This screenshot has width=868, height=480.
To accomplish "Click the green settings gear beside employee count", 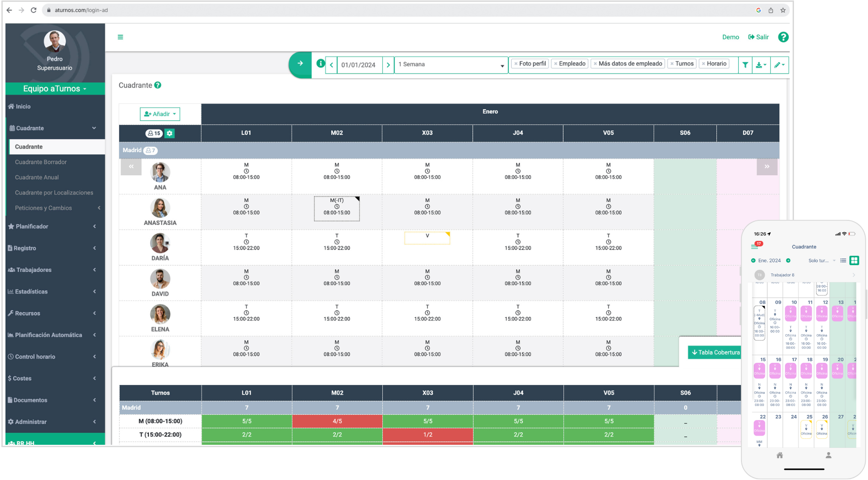I will click(x=169, y=133).
